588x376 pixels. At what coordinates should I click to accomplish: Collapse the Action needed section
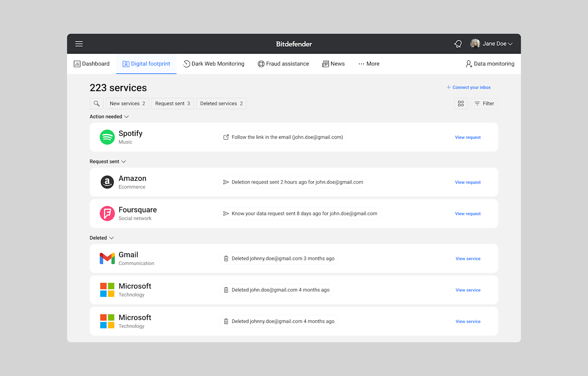109,117
